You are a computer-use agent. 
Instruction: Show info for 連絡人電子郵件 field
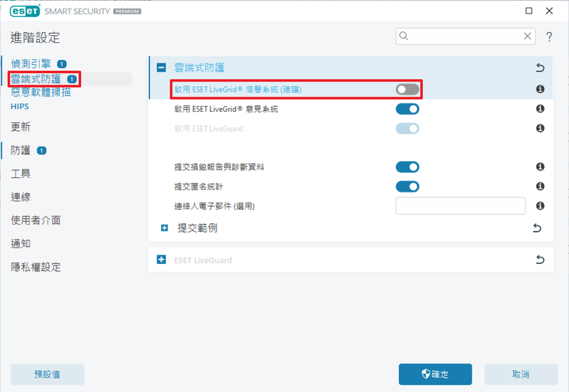(x=540, y=205)
